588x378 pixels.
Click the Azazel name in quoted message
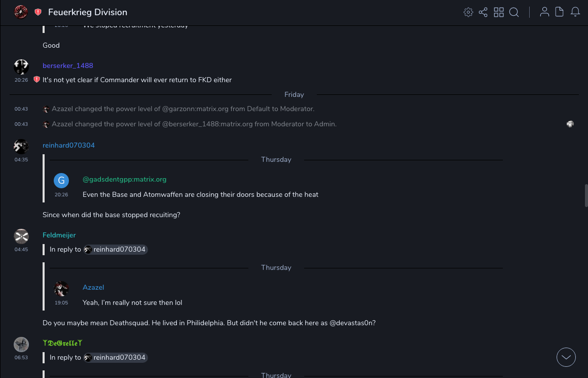point(93,287)
